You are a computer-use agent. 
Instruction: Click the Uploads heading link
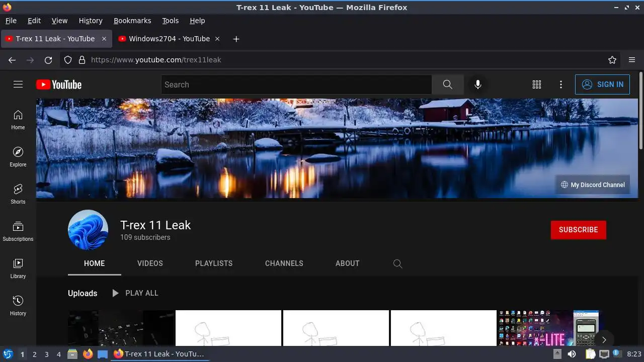pos(83,293)
